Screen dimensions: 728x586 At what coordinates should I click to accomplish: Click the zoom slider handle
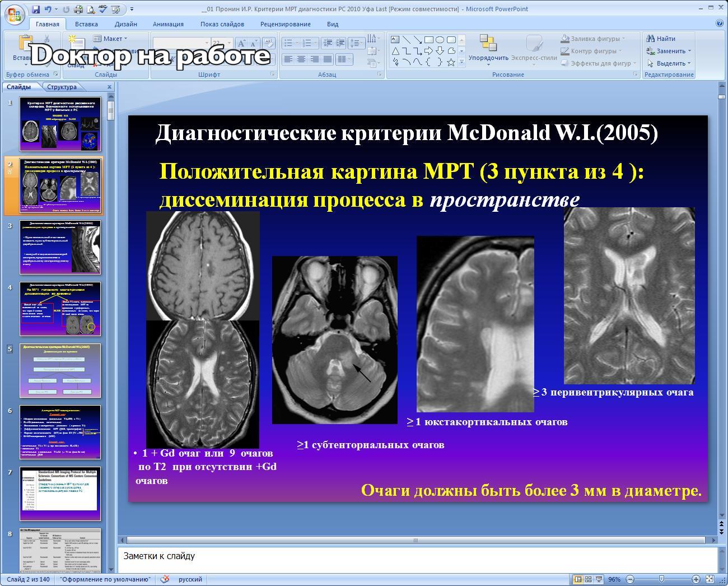[661, 579]
